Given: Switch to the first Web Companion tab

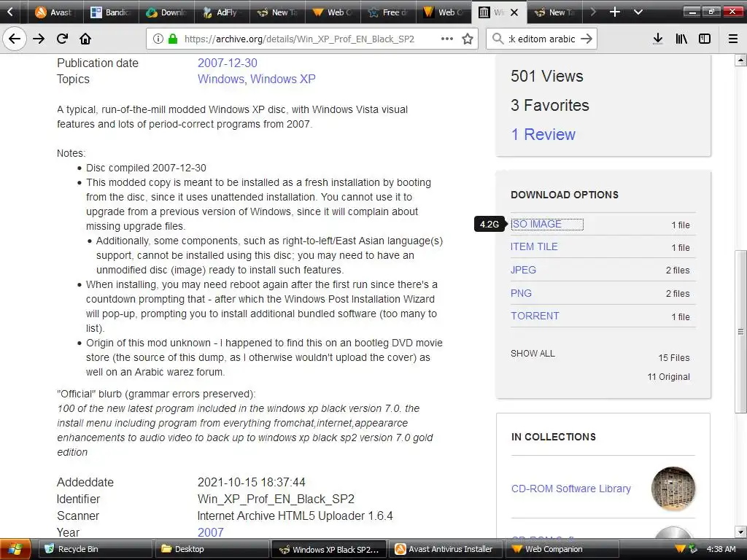Looking at the screenshot, I should 333,12.
